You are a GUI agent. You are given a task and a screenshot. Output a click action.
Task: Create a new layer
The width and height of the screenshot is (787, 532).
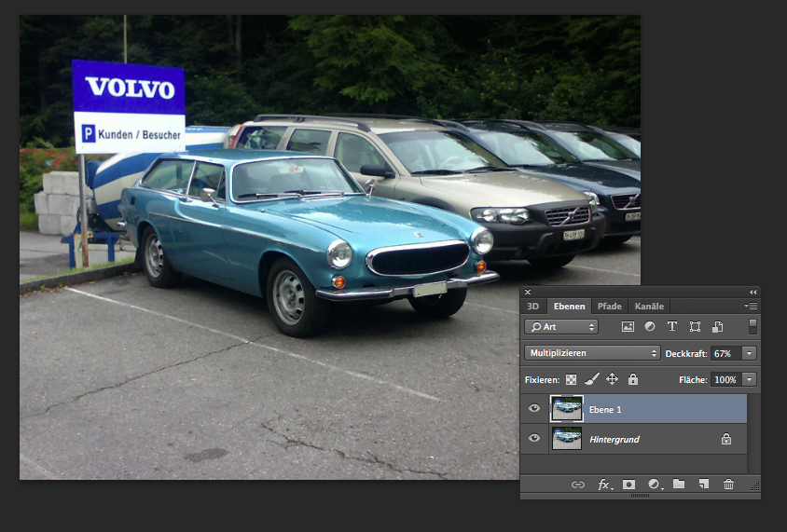coord(704,484)
